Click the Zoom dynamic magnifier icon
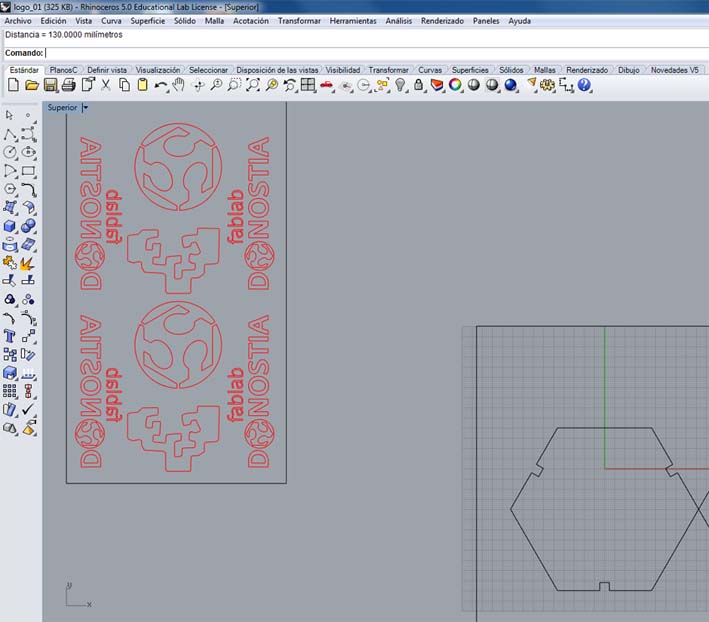709x622 pixels. pos(217,85)
